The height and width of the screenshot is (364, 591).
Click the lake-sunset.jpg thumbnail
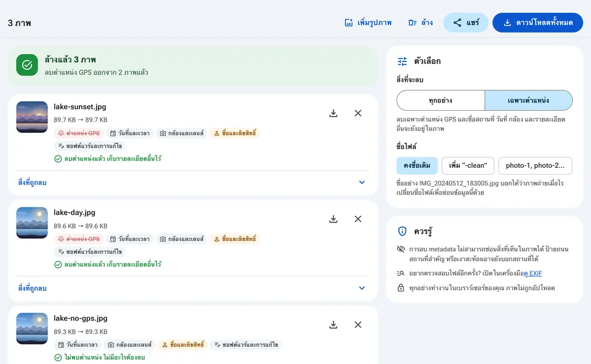coord(32,117)
